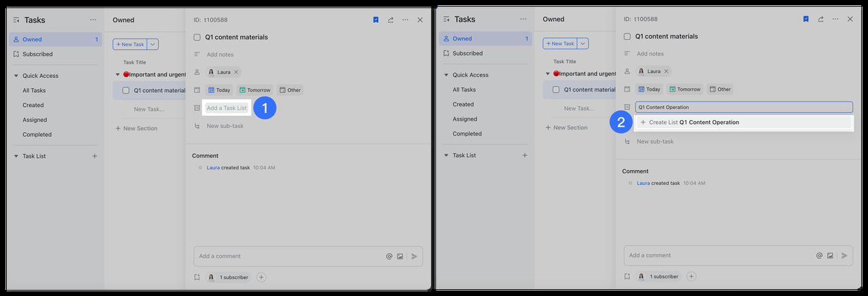The height and width of the screenshot is (296, 868).
Task: Tick the task row checkbox in left task list
Action: (x=125, y=90)
